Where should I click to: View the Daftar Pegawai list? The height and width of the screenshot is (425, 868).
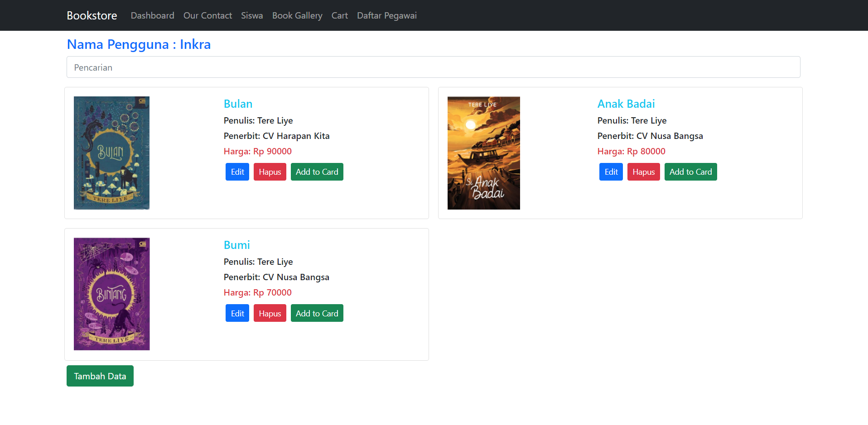[x=386, y=15]
